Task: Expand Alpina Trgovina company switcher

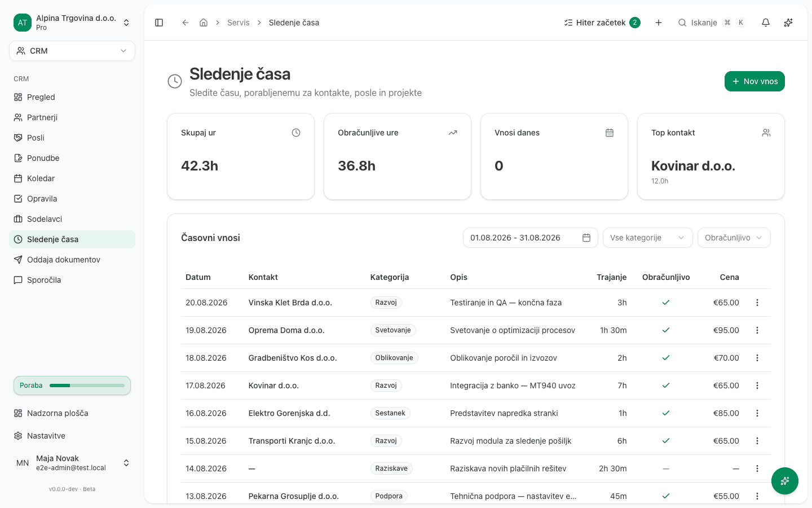Action: pyautogui.click(x=72, y=23)
